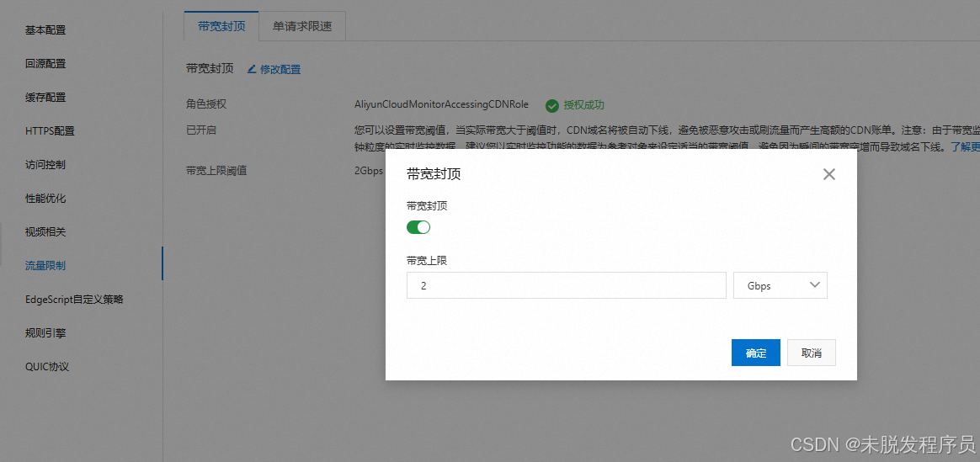Confirm with the 确定 button

pyautogui.click(x=755, y=353)
